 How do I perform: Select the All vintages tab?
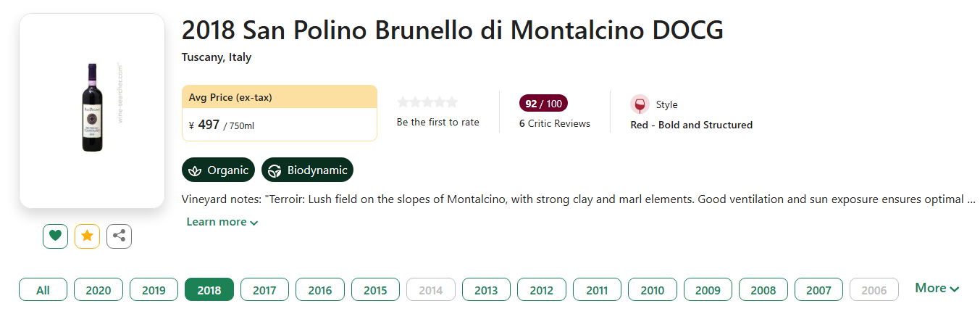click(43, 290)
